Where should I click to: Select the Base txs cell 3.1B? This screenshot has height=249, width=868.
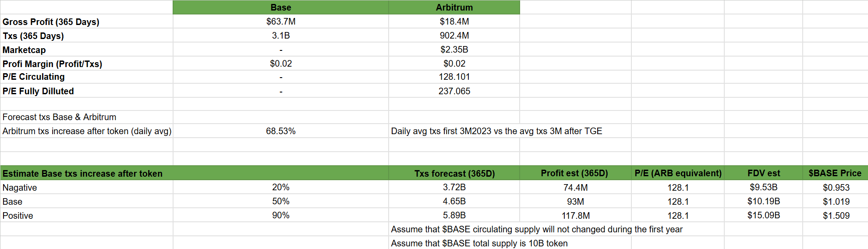pyautogui.click(x=280, y=36)
